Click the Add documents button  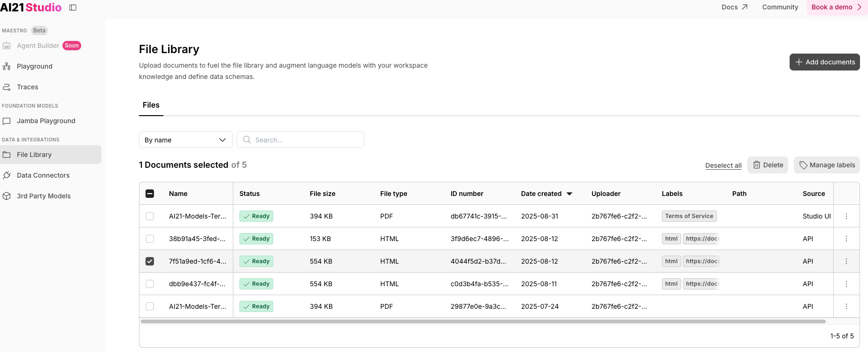pyautogui.click(x=825, y=62)
